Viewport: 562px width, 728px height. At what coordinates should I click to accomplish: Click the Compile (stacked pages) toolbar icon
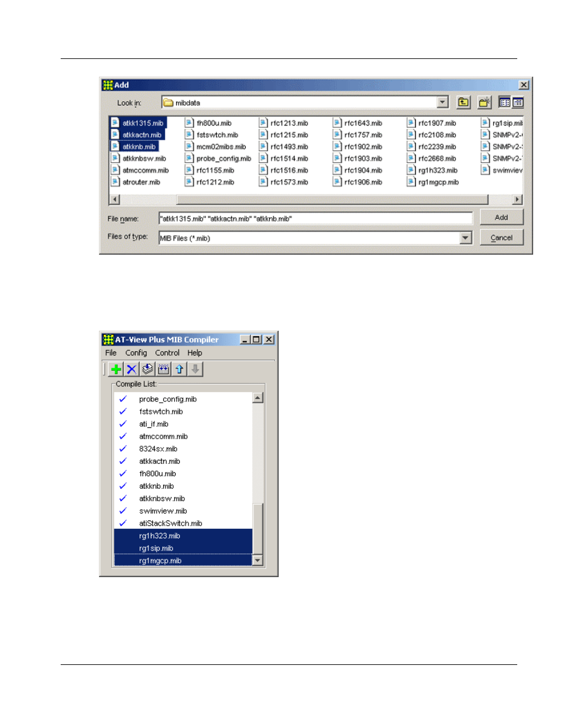click(147, 369)
